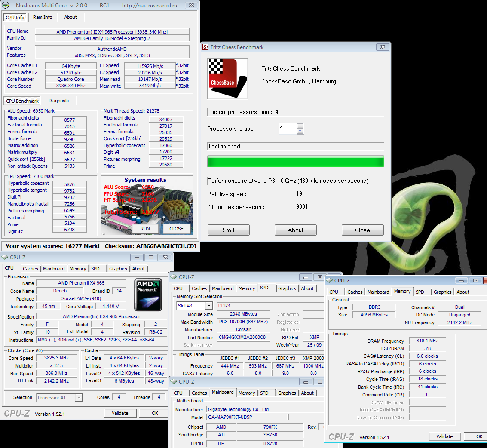Click the green benchmark progress bar

tap(295, 162)
